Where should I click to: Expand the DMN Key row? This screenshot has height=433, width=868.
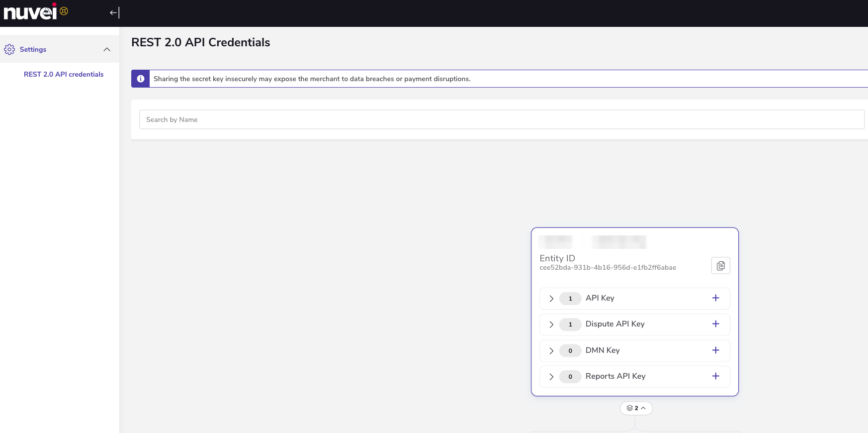point(551,351)
